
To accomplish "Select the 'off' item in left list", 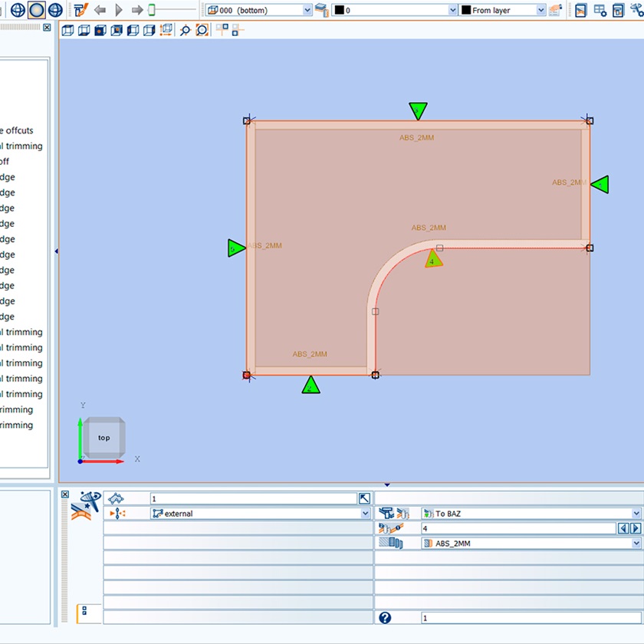I will pos(5,161).
